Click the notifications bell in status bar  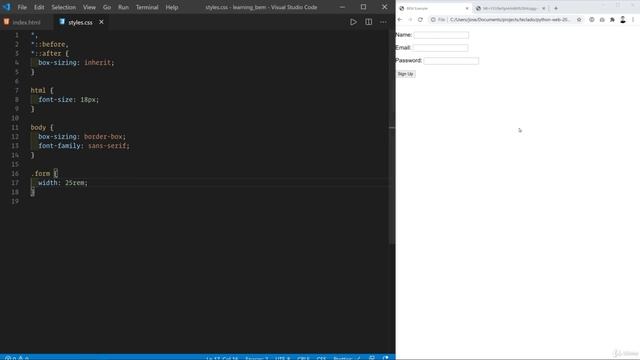tap(385, 358)
